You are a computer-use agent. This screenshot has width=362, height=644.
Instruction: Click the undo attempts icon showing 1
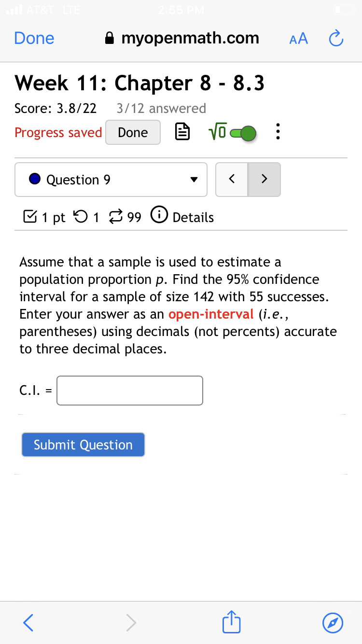[81, 217]
